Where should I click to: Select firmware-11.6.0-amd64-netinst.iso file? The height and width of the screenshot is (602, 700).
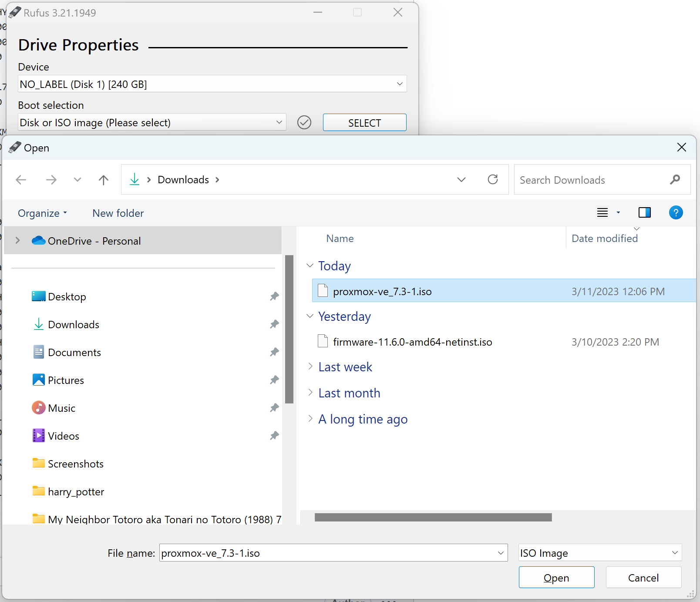412,342
